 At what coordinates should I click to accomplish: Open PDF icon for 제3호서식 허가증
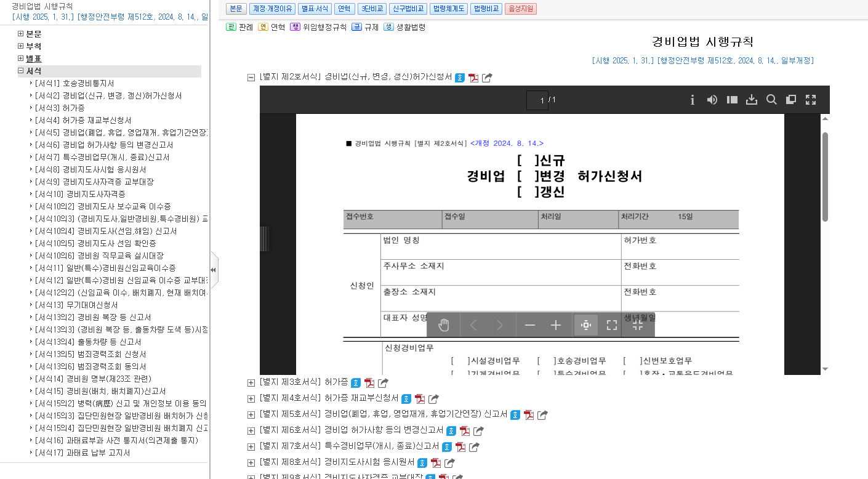coord(369,383)
